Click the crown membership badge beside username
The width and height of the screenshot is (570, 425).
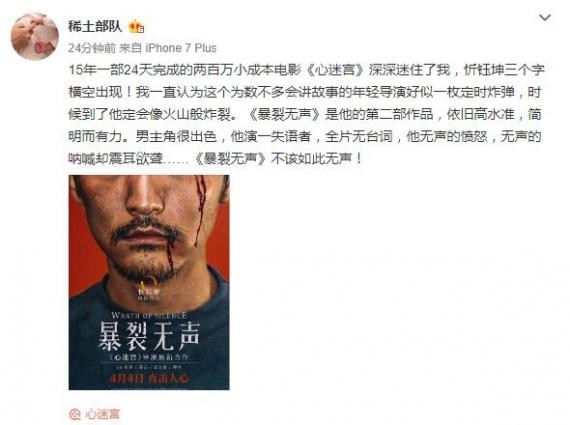tap(137, 27)
